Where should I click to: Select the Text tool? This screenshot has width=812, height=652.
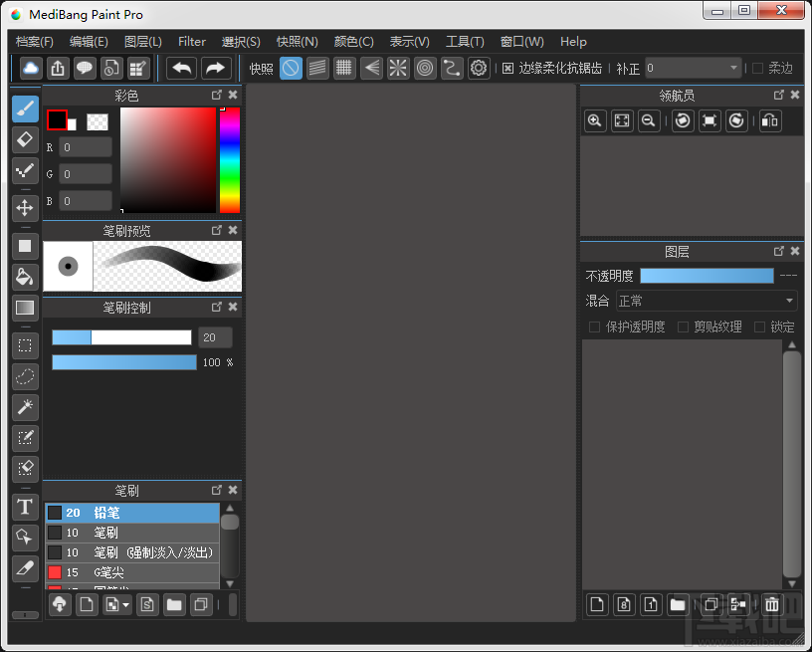(26, 507)
